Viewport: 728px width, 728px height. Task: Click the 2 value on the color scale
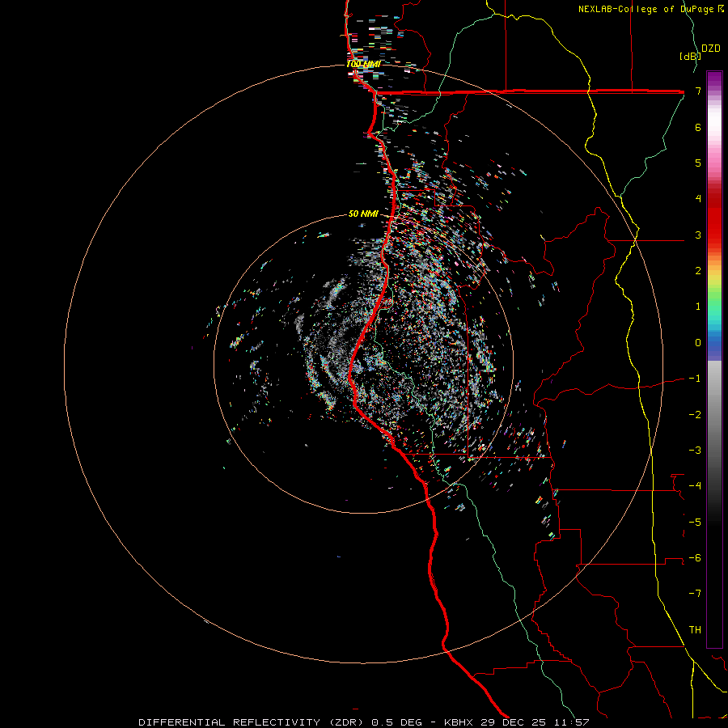pyautogui.click(x=698, y=271)
